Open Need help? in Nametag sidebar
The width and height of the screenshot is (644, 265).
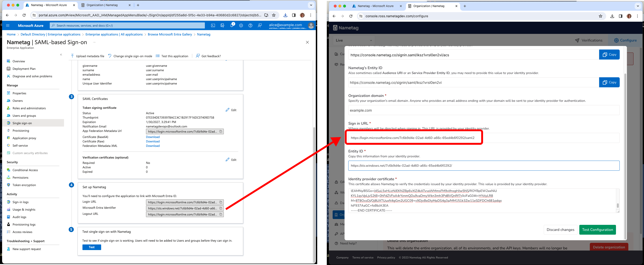click(346, 244)
